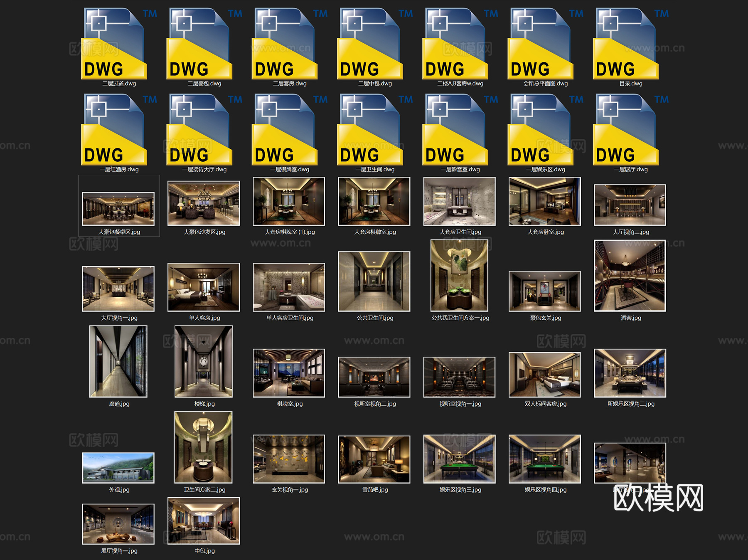Choose the 公共我卫生间方案一.jpg thumbnail
Viewport: 748px width, 560px height.
pos(460,276)
